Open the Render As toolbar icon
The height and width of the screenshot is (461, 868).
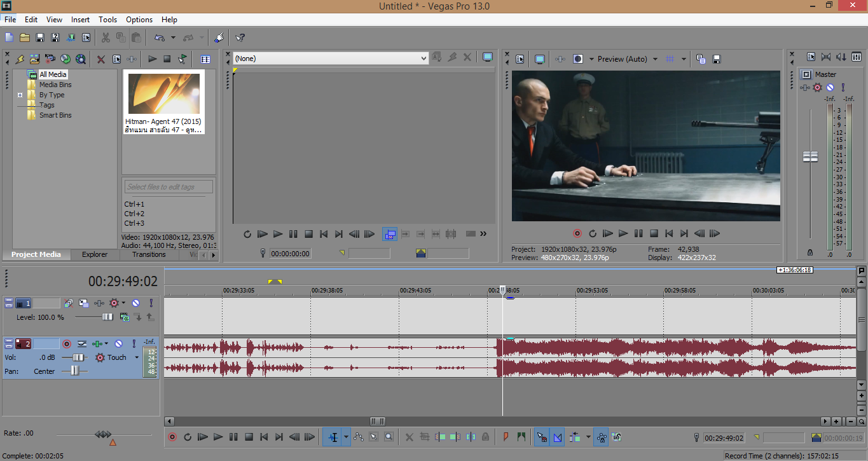click(71, 38)
